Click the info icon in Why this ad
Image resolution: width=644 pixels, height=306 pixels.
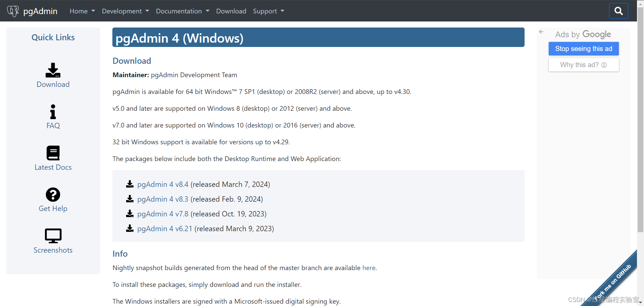(x=604, y=65)
